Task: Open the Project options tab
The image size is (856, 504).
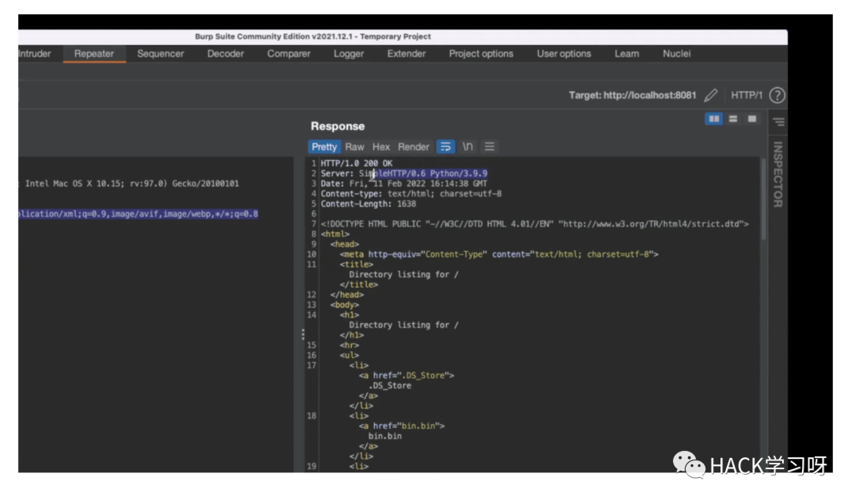Action: pyautogui.click(x=481, y=54)
